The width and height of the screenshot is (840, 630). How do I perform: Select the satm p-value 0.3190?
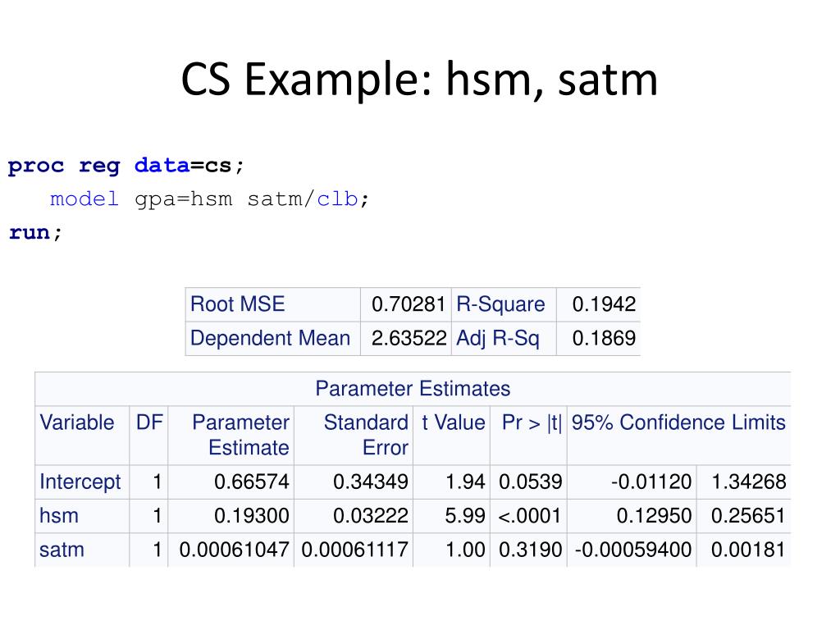point(529,550)
